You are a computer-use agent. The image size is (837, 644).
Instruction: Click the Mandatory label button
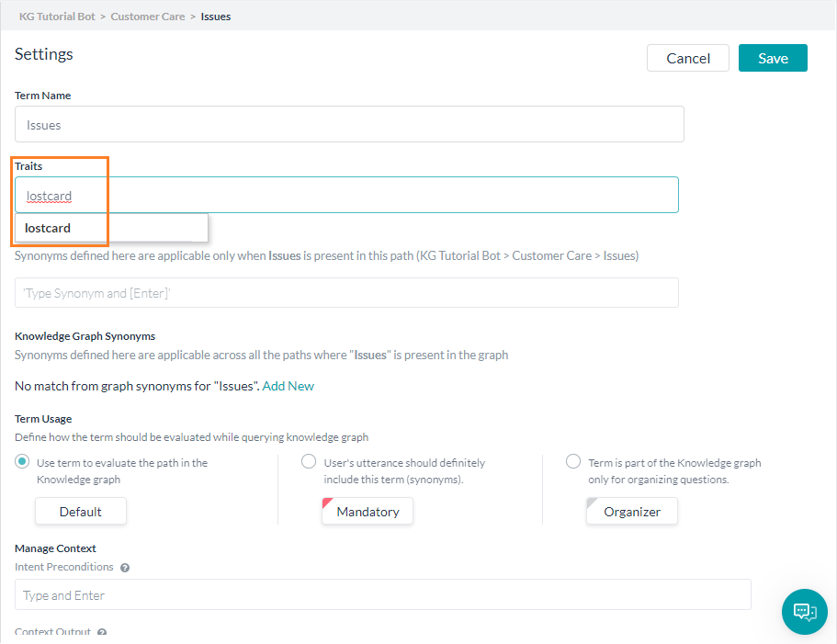click(368, 512)
